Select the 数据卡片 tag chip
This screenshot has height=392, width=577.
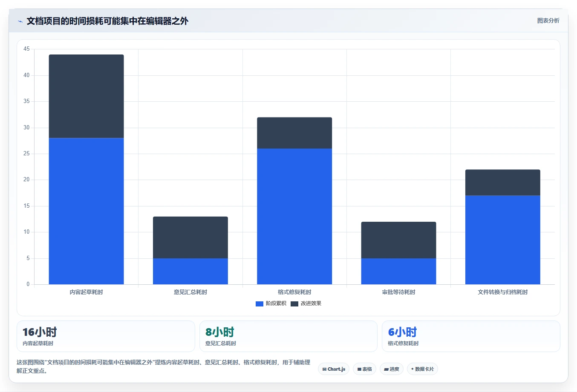[x=422, y=369]
